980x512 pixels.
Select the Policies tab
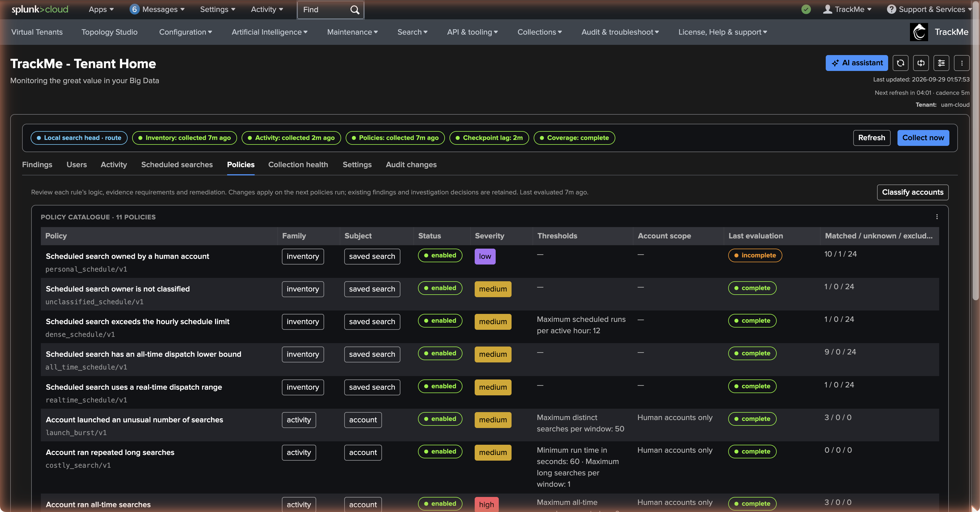pos(241,165)
